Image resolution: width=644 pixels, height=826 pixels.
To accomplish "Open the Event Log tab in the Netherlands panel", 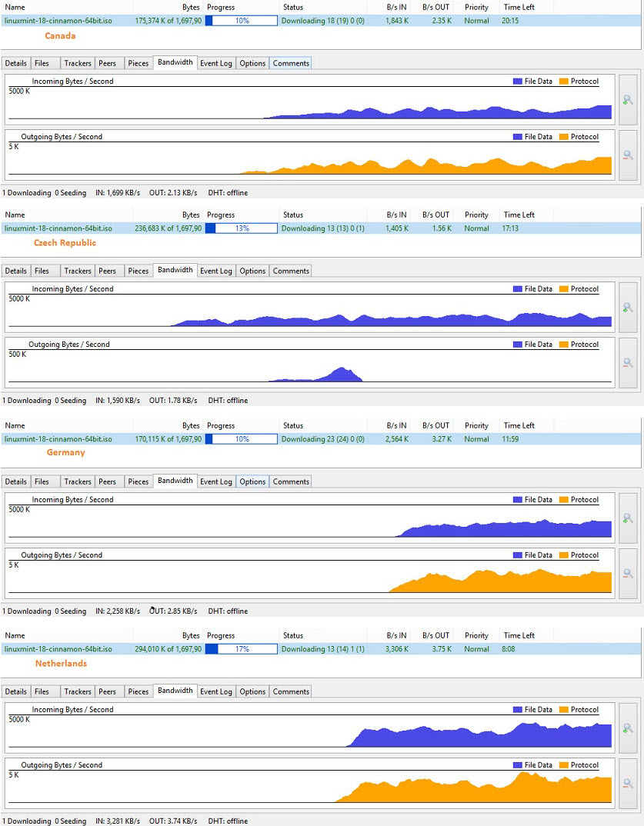I will [216, 691].
